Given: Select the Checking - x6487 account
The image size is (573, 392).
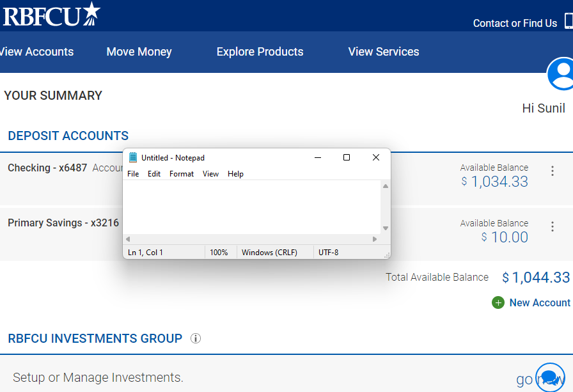Looking at the screenshot, I should [47, 168].
